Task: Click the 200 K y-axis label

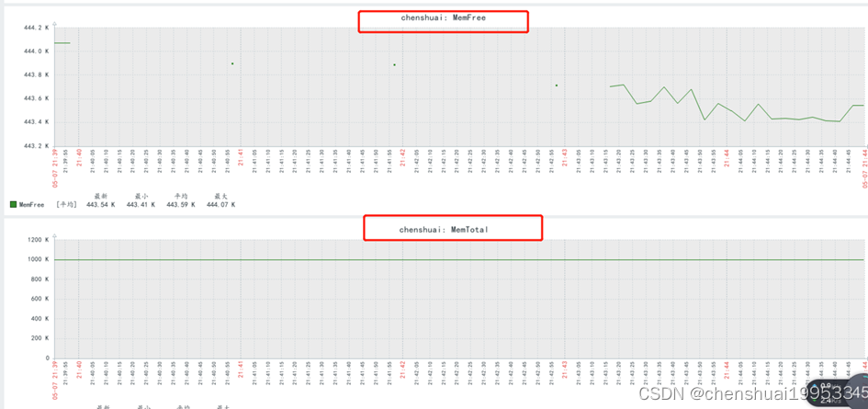Action: pos(41,338)
